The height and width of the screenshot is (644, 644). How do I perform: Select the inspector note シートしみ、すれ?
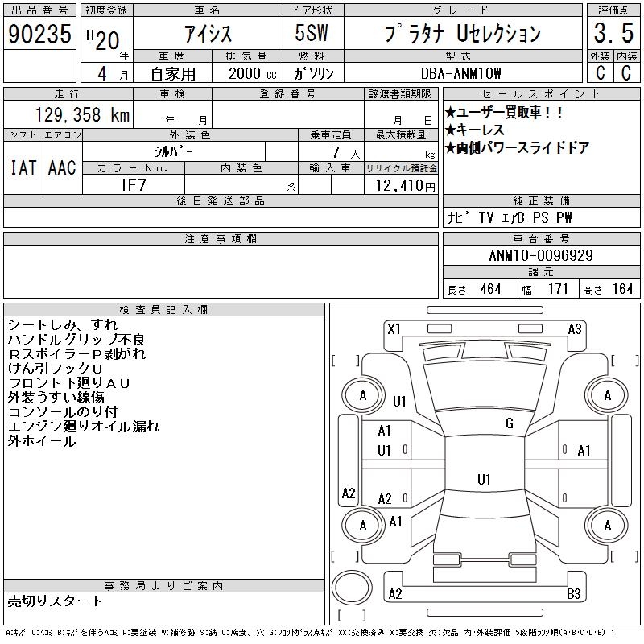click(x=63, y=325)
